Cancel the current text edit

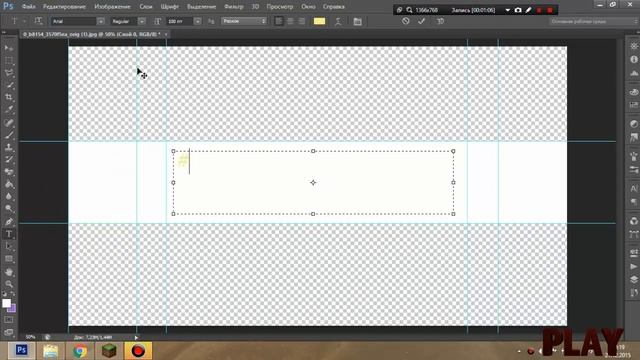(405, 21)
